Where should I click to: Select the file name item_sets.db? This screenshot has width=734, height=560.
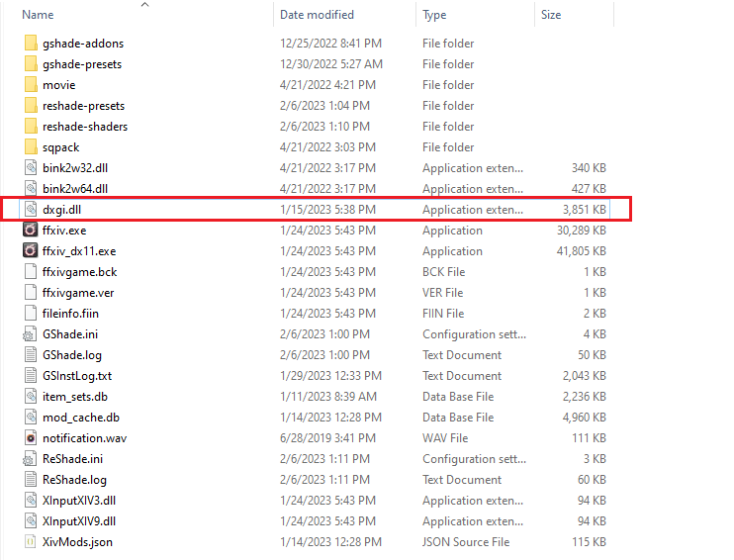75,397
